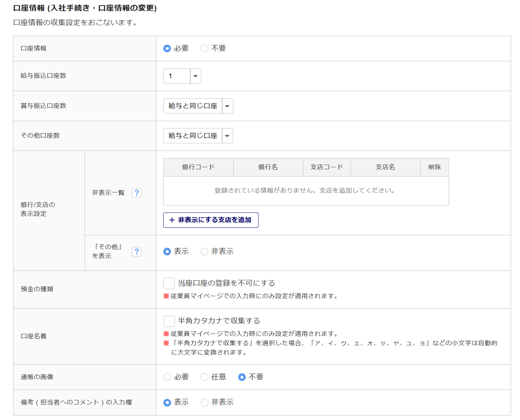This screenshot has height=420, width=520.
Task: Select 必要 for 通帳の画像
Action: click(x=167, y=377)
